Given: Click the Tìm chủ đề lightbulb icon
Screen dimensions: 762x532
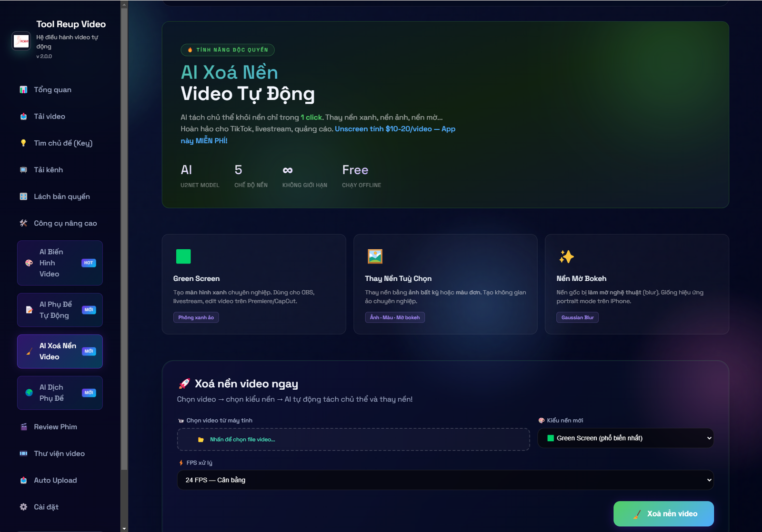Looking at the screenshot, I should [23, 143].
